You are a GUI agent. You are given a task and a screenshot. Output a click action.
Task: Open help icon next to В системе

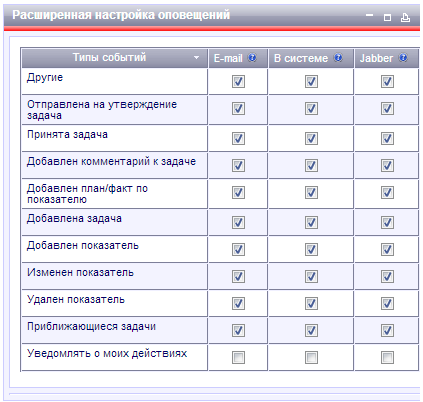pyautogui.click(x=338, y=58)
